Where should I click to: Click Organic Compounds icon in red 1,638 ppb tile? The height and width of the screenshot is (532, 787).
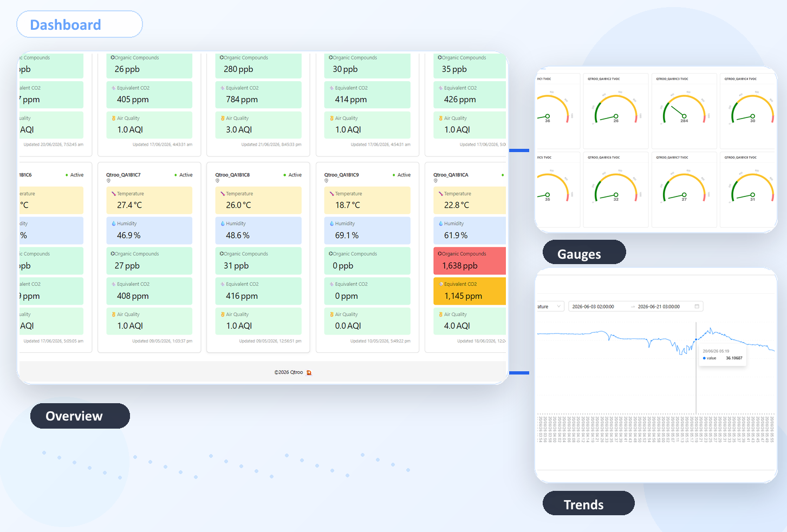click(440, 254)
